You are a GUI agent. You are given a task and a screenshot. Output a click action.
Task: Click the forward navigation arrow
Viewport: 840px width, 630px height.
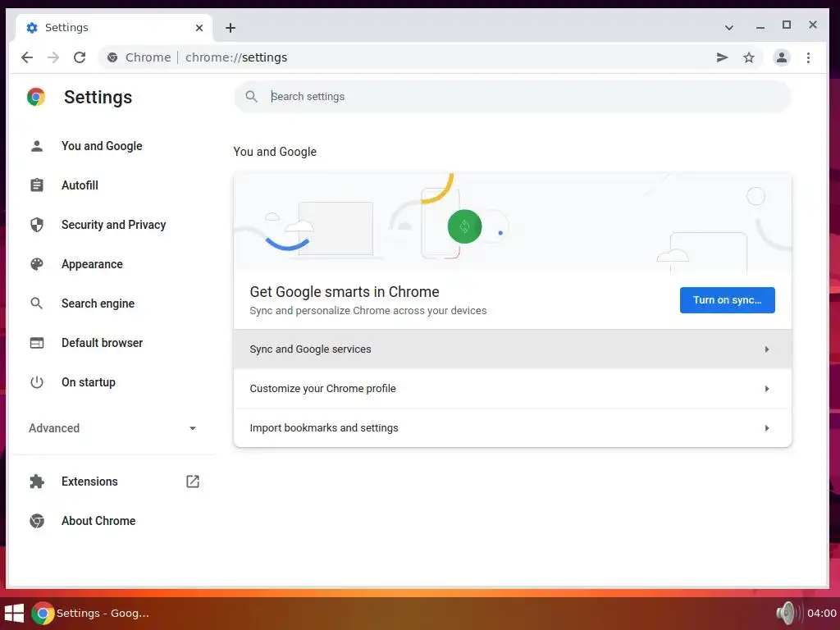[x=53, y=57]
